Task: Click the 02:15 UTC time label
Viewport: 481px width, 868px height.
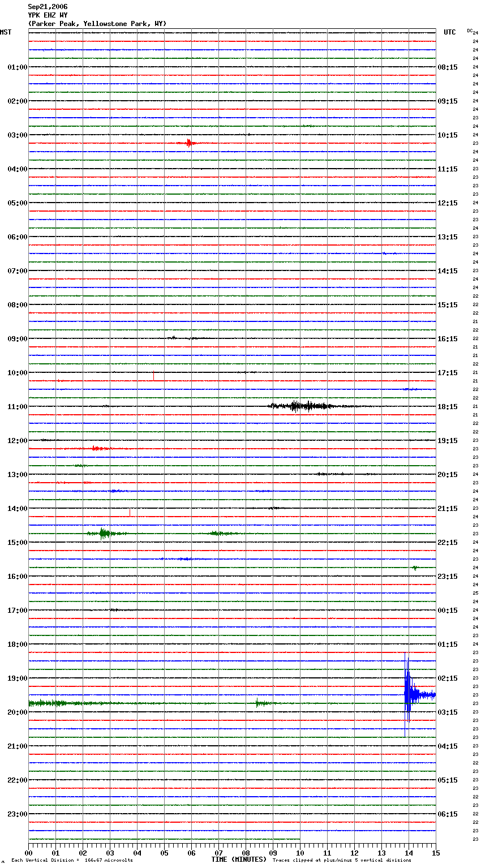Action: tap(448, 678)
